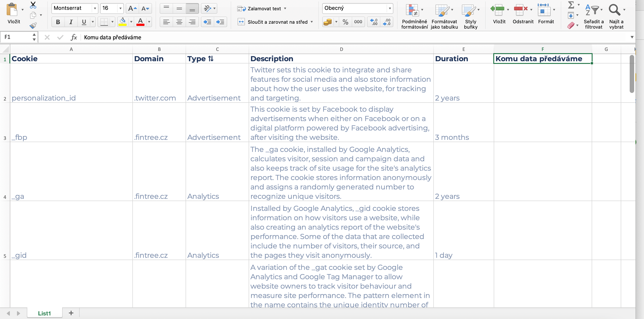Click the select-all corner triangle
Screen dimensions: 644x319
[x=6, y=49]
